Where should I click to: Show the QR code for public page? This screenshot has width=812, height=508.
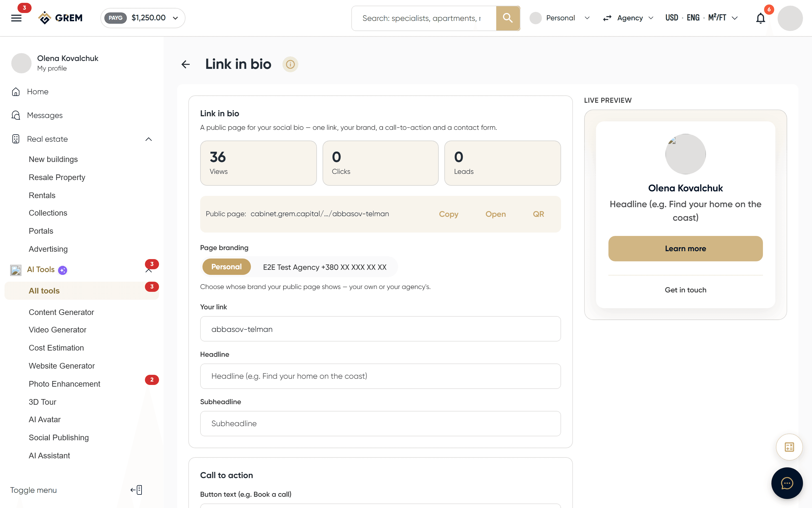(539, 214)
